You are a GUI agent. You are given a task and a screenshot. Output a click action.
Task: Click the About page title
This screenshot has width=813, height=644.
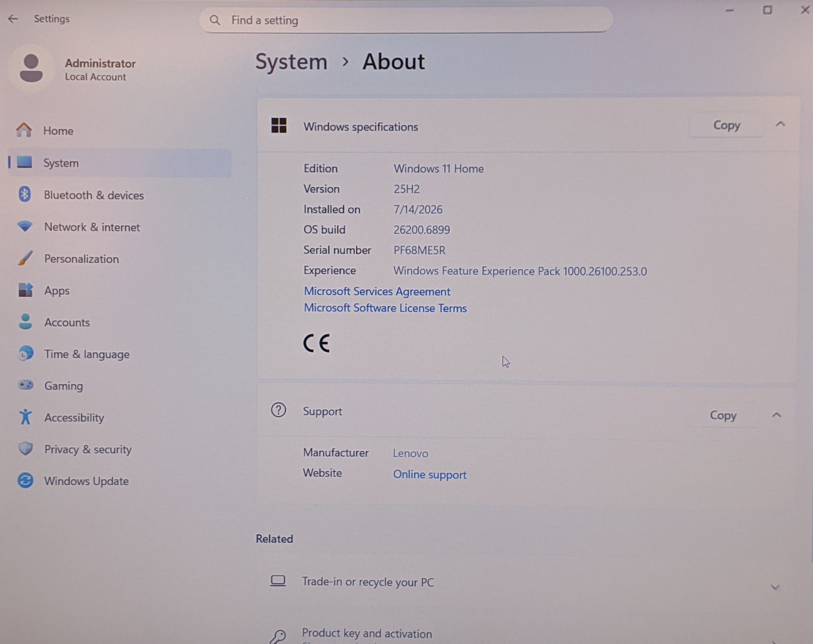[x=394, y=62]
